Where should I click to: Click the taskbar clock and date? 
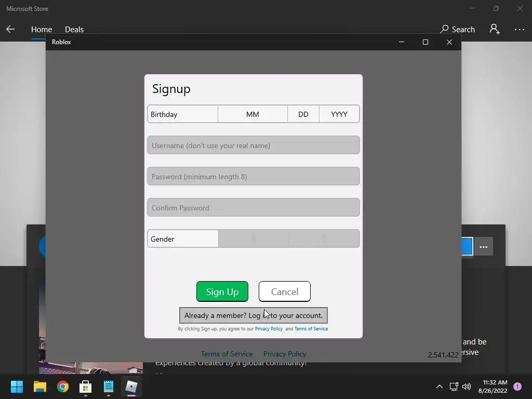pos(493,387)
